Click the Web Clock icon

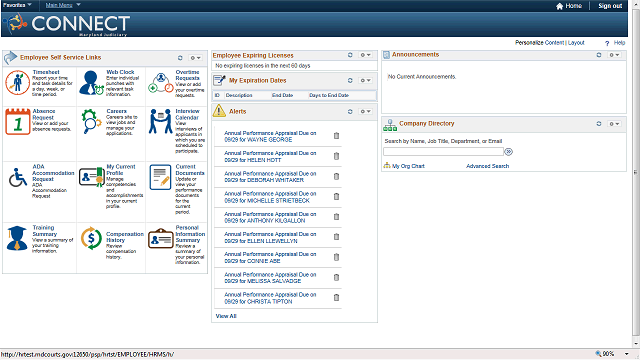(x=91, y=82)
